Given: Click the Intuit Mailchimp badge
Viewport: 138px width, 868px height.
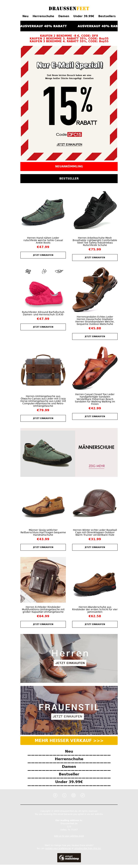Looking at the screenshot, I should coord(69,858).
